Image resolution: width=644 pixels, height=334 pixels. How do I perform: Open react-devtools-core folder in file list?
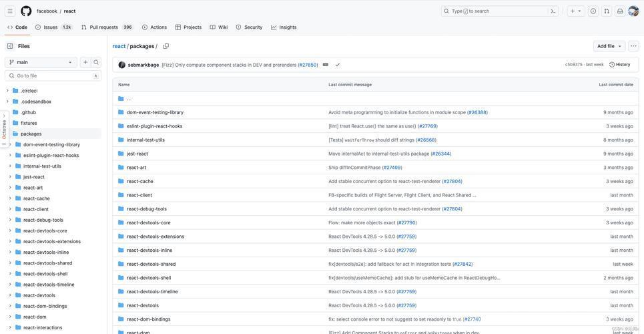click(x=149, y=222)
